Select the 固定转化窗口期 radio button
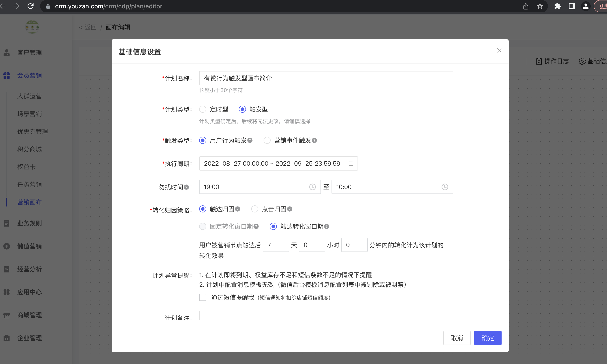 [202, 226]
